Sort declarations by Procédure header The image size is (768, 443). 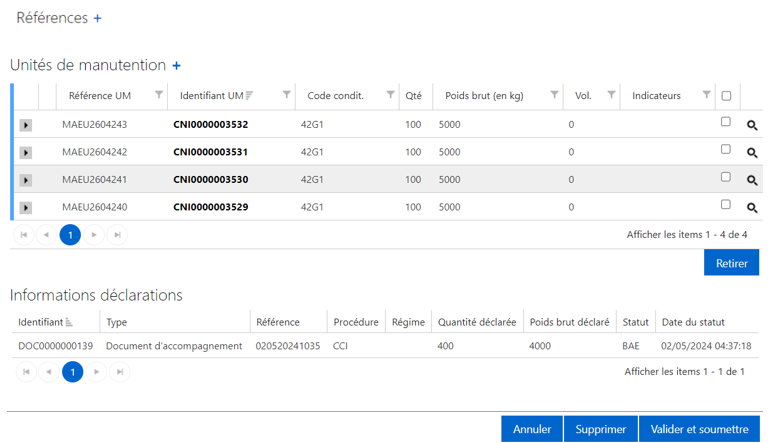coord(356,322)
